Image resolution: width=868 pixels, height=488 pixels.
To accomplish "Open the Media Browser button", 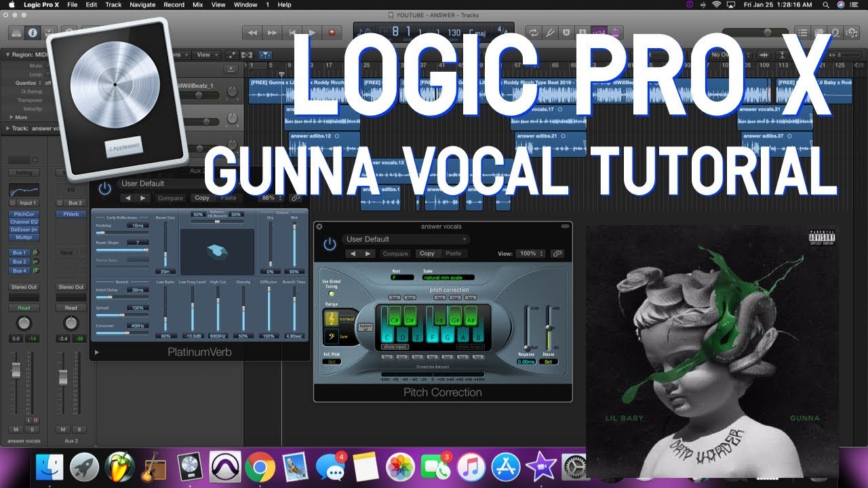I will pyautogui.click(x=852, y=32).
